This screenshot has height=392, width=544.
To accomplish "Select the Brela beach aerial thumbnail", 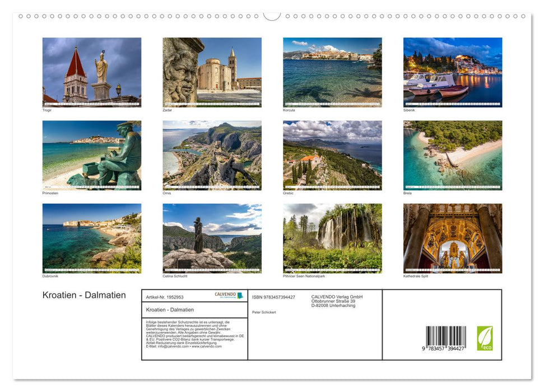I will (x=453, y=155).
